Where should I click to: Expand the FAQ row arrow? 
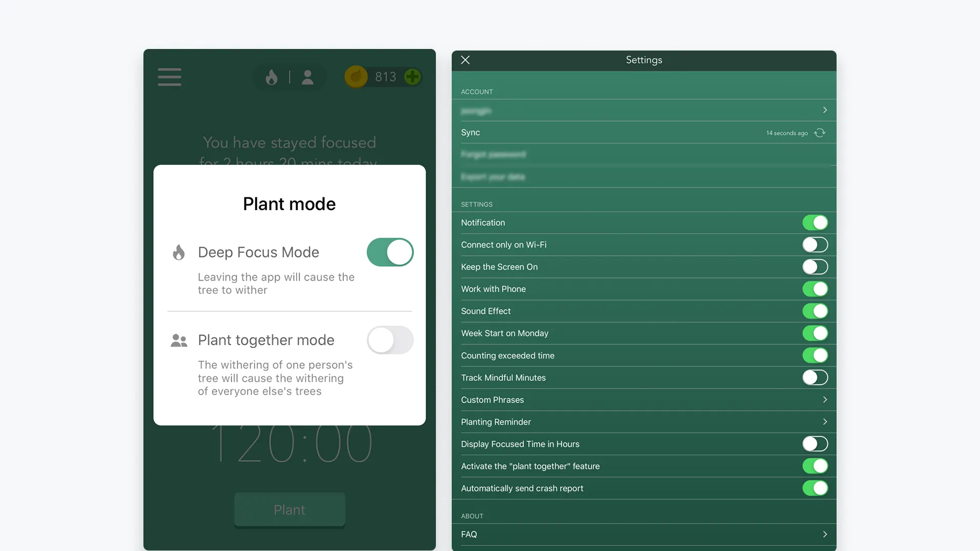(825, 534)
